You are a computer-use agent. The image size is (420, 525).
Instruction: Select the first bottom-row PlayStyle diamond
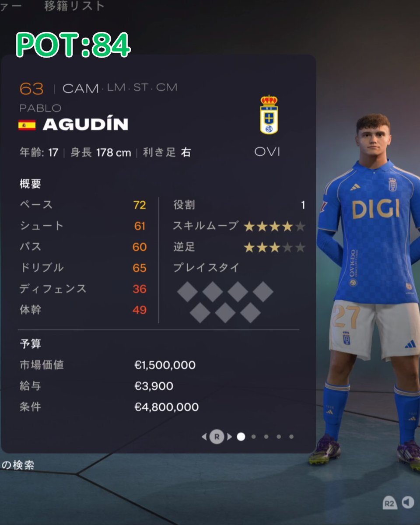tap(200, 312)
